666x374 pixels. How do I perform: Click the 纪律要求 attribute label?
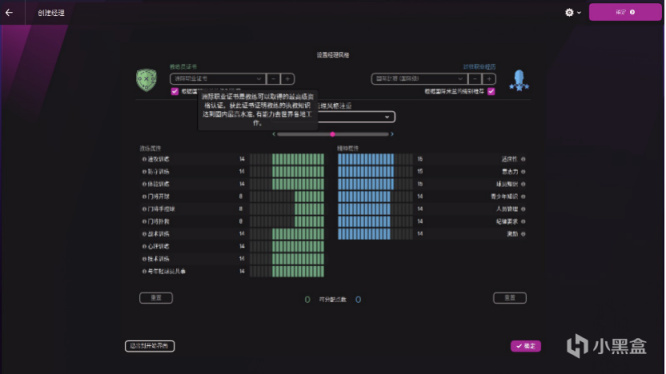507,221
